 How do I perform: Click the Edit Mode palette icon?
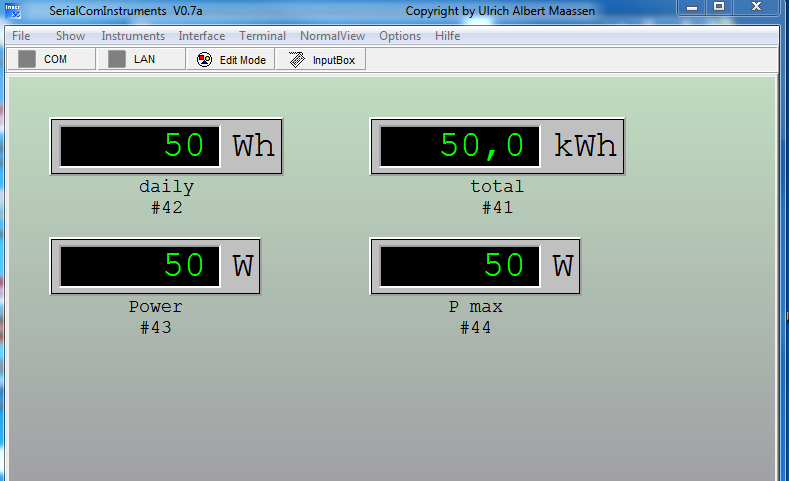pyautogui.click(x=204, y=60)
